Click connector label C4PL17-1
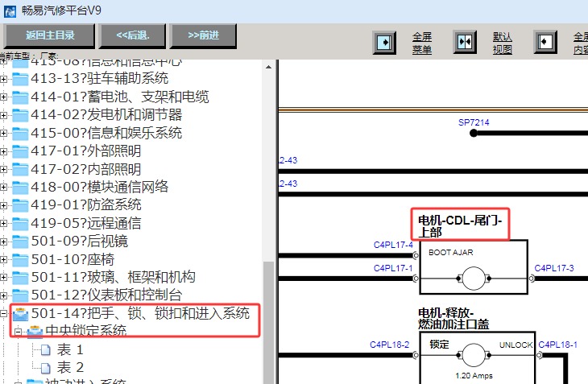 [393, 268]
